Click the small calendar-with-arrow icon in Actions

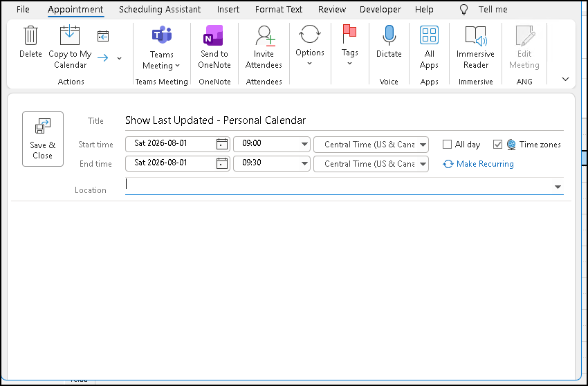[x=103, y=36]
